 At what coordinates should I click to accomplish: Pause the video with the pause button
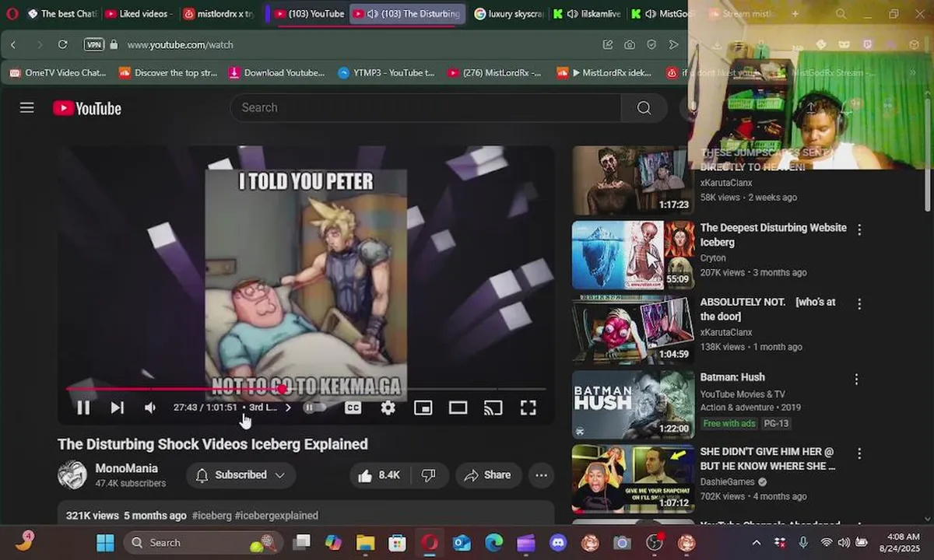[83, 408]
